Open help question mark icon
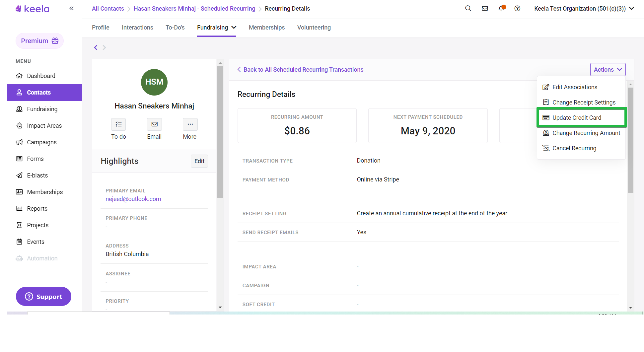 pyautogui.click(x=517, y=9)
